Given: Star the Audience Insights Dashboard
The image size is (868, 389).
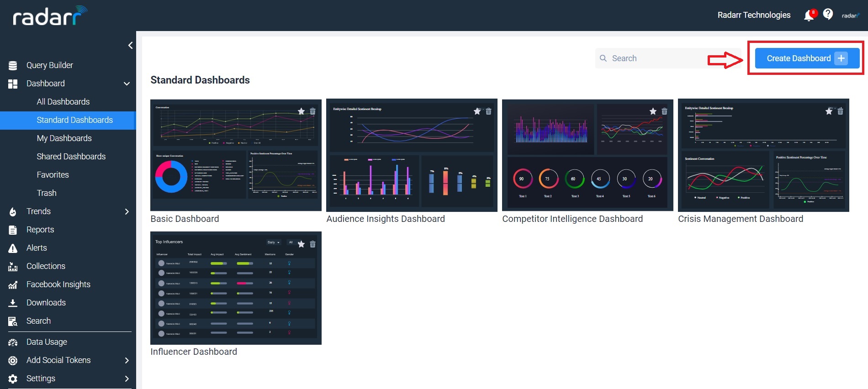Looking at the screenshot, I should 477,111.
